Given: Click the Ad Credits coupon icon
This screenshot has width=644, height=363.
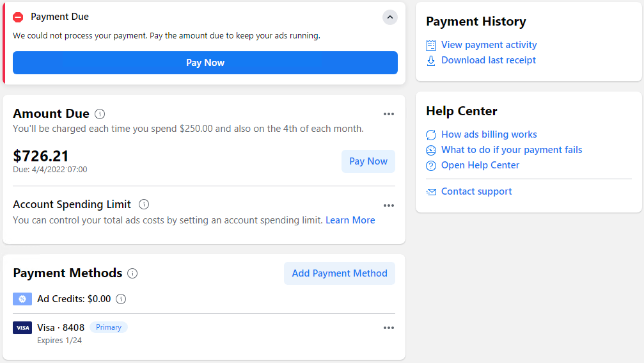Looking at the screenshot, I should point(22,299).
